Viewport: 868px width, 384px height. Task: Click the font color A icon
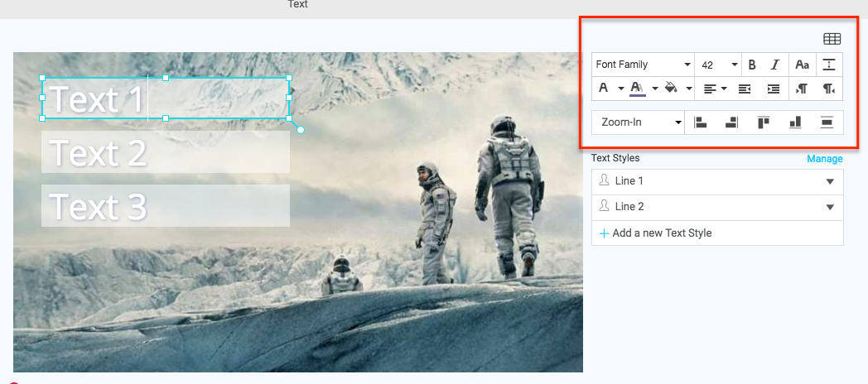[x=604, y=88]
